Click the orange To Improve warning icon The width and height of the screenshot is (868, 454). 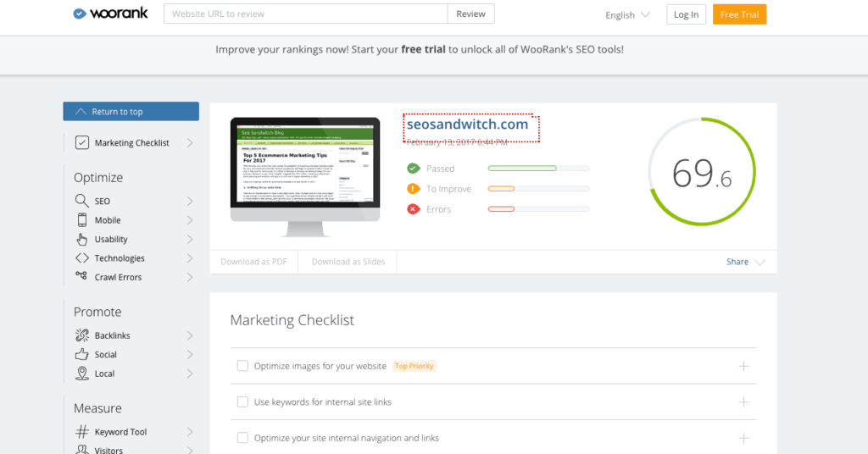[414, 189]
